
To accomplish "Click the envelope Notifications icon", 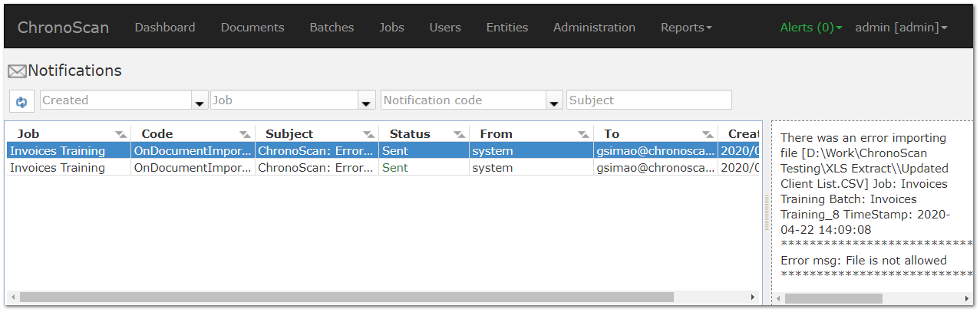I will pos(17,71).
